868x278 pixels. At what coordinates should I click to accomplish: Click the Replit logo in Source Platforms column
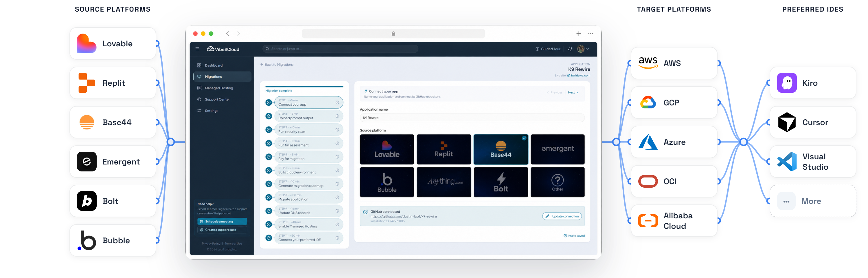[x=87, y=83]
